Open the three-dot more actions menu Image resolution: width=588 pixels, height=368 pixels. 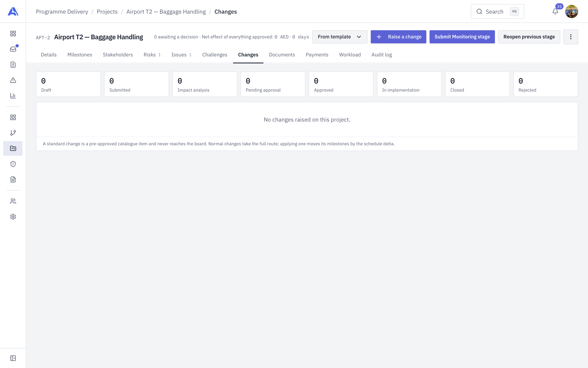coord(571,37)
